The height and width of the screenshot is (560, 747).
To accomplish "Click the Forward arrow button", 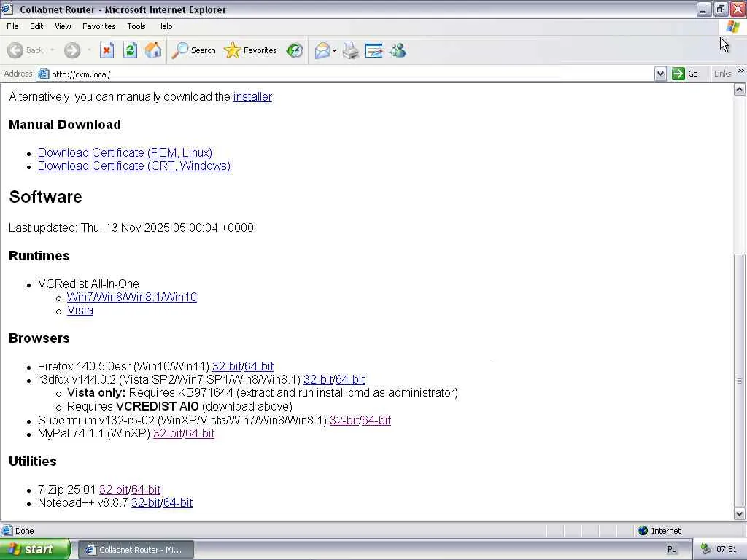I will pos(72,50).
